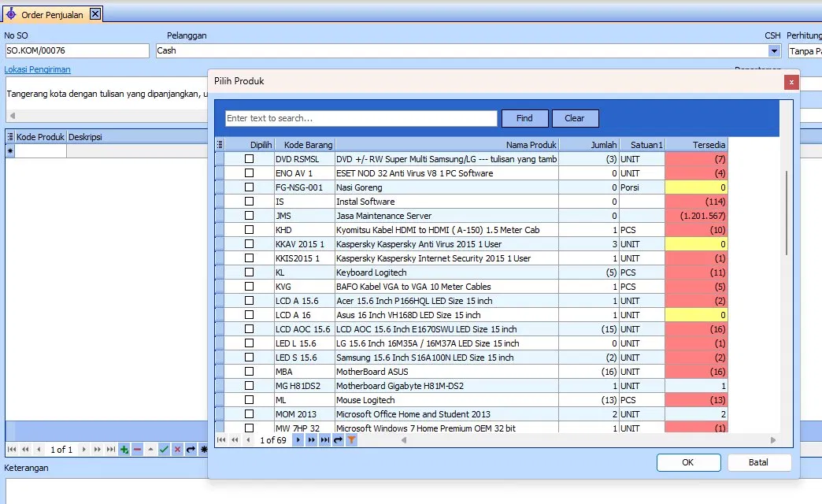
Task: Open the Lokasi Pengiriman link
Action: [x=37, y=69]
